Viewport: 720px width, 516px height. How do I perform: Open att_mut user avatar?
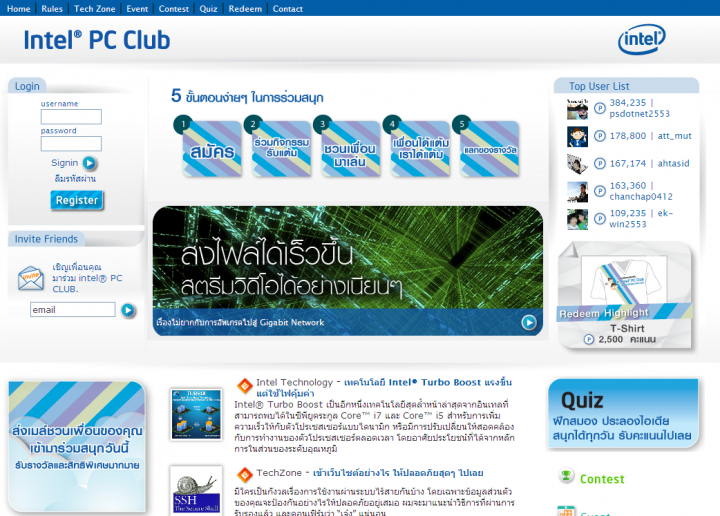coord(577,136)
